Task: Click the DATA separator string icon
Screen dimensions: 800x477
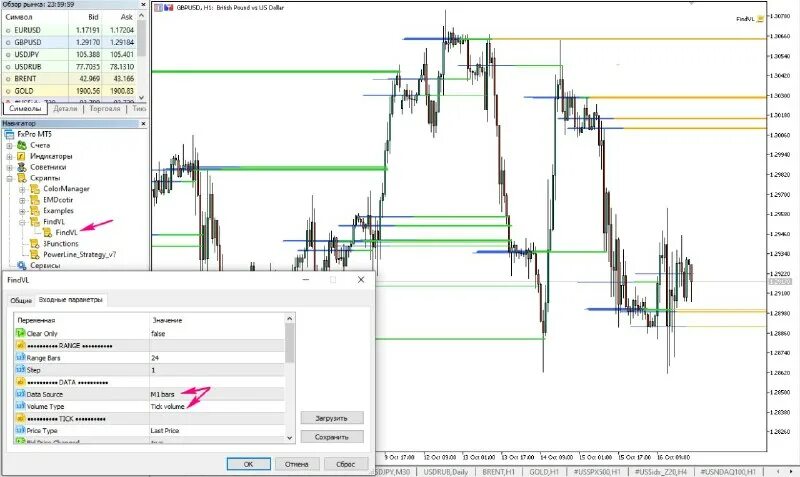Action: (20, 382)
